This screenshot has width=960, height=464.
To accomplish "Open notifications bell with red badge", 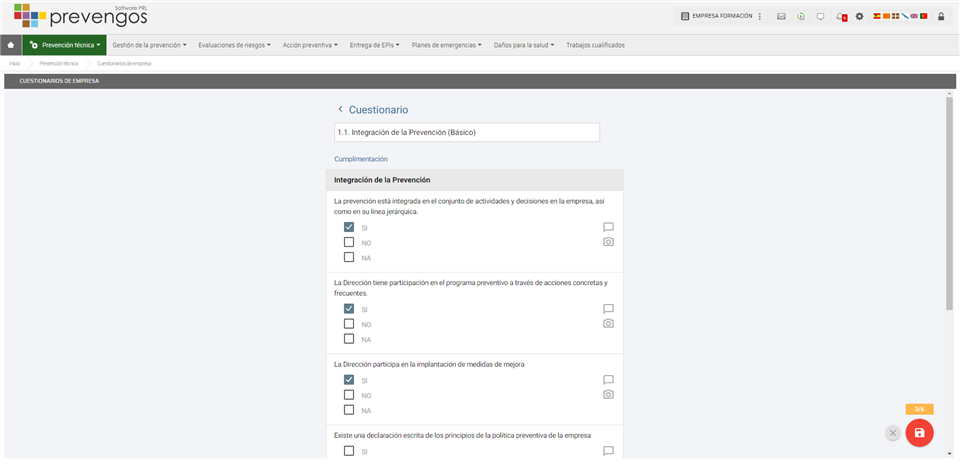I will pyautogui.click(x=840, y=17).
